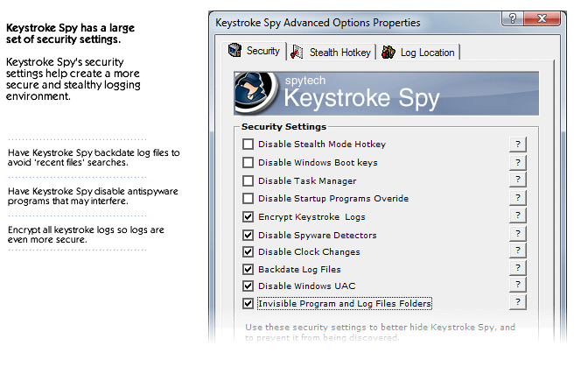Uncheck Encrypt Keystroke Logs option
The image size is (588, 367).
tap(248, 216)
